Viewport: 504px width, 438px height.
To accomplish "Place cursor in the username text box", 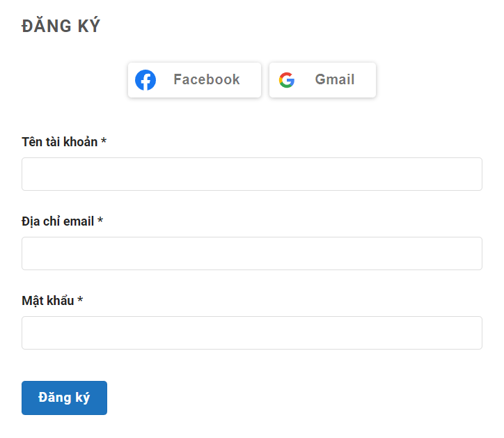I will [x=251, y=174].
